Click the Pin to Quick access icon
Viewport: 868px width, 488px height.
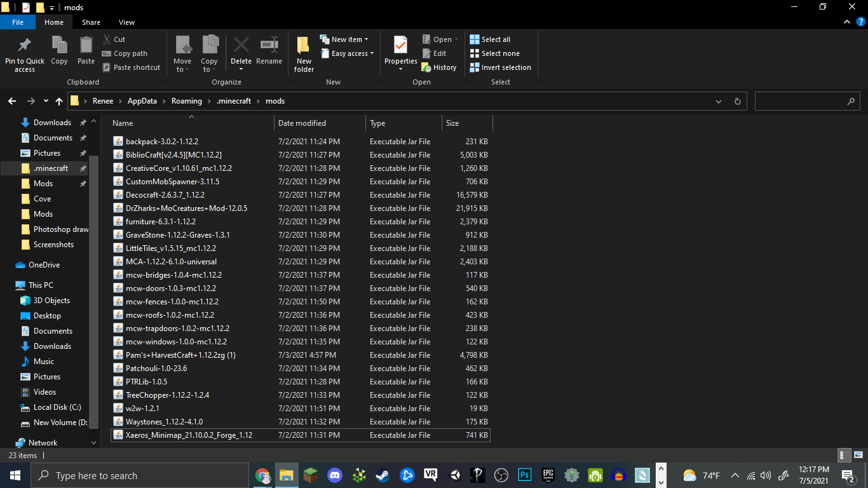[x=25, y=45]
